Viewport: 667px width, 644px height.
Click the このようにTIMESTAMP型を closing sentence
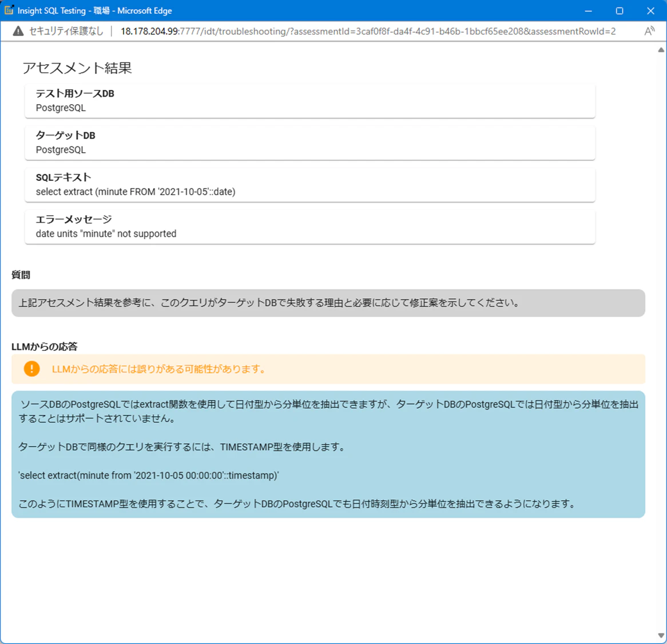pyautogui.click(x=297, y=504)
